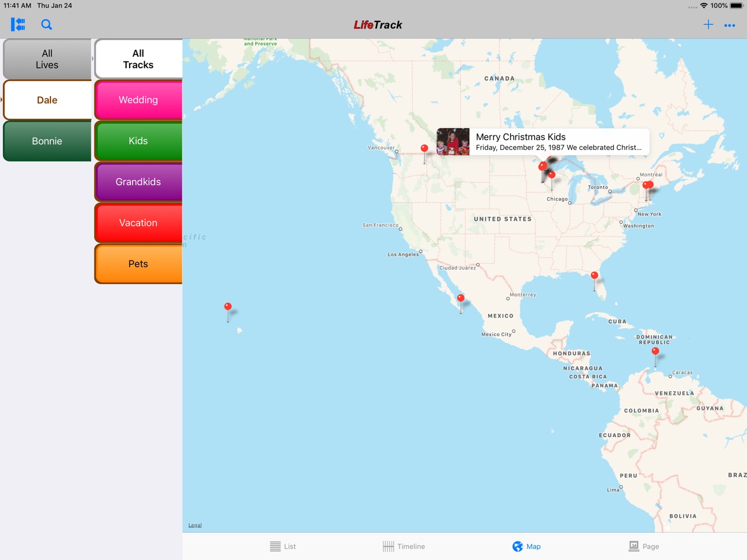Select the Dale life
Image resolution: width=747 pixels, height=560 pixels.
pyautogui.click(x=47, y=100)
